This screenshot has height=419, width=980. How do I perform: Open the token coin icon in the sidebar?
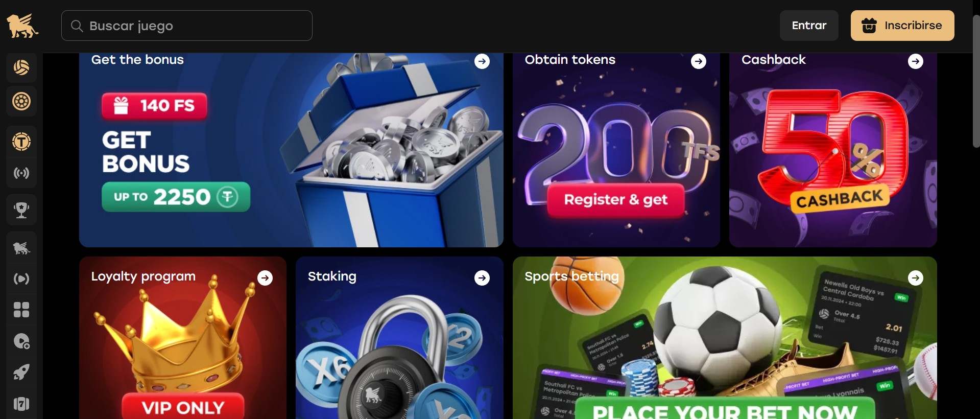point(21,142)
